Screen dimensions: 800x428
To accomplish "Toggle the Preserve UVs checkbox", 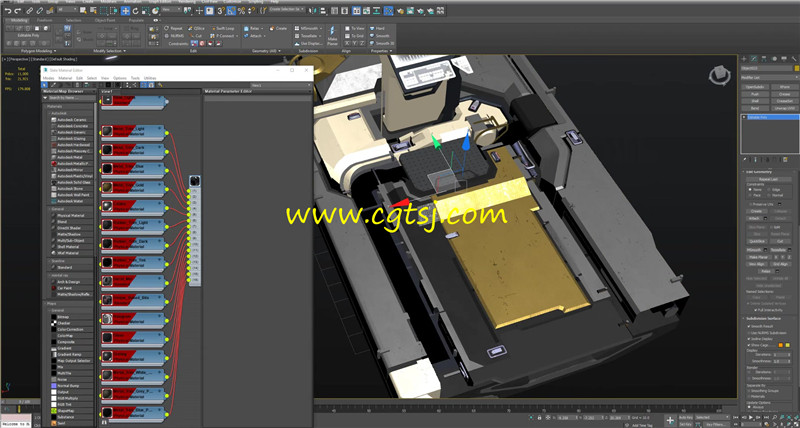I will [751, 204].
